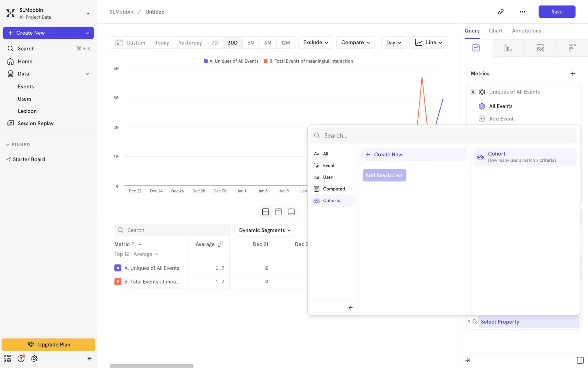The height and width of the screenshot is (368, 588).
Task: Select the Flows report type icon
Action: (540, 48)
